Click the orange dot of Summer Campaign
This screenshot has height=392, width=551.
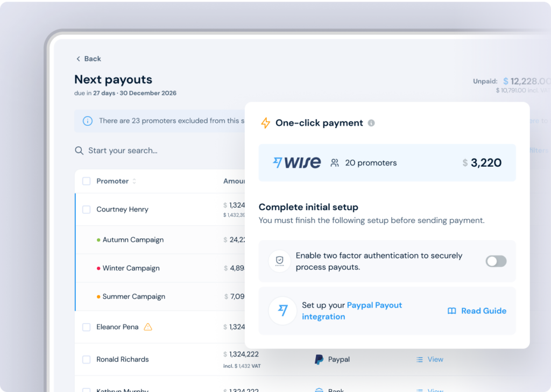tap(98, 297)
